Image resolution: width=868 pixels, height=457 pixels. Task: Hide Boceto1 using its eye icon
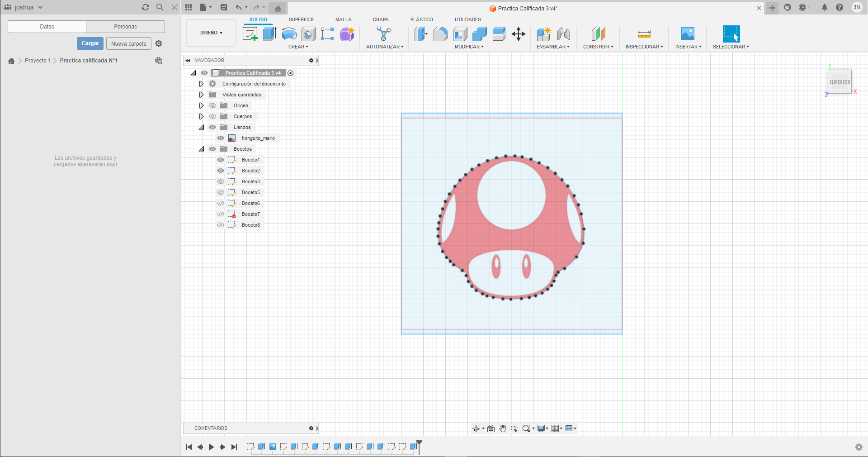pos(221,160)
